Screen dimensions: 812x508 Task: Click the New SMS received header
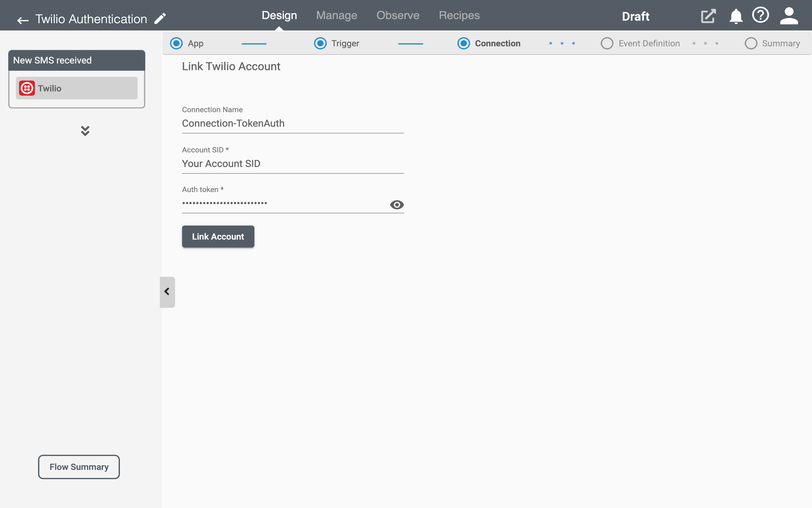(x=76, y=60)
